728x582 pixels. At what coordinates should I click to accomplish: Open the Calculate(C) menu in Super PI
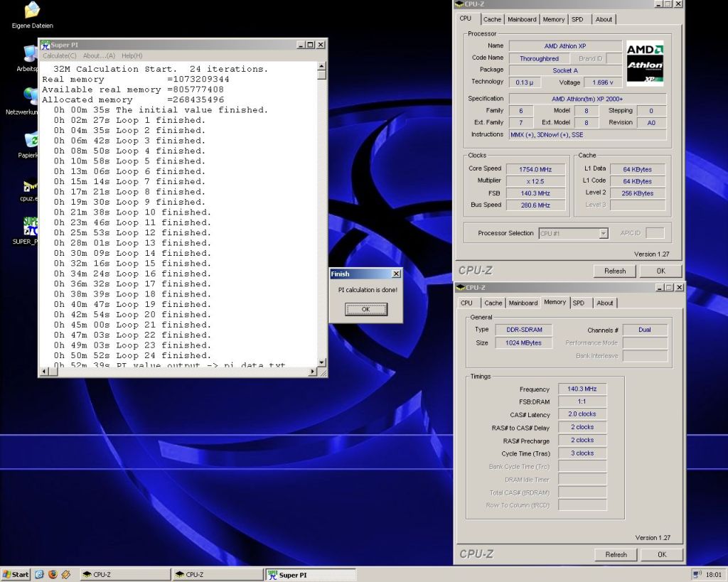coord(60,55)
